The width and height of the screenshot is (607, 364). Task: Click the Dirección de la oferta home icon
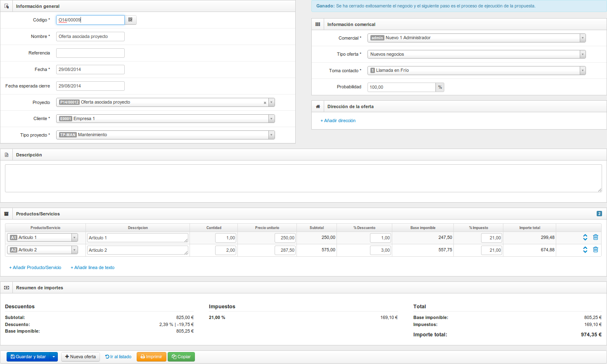[x=318, y=106]
